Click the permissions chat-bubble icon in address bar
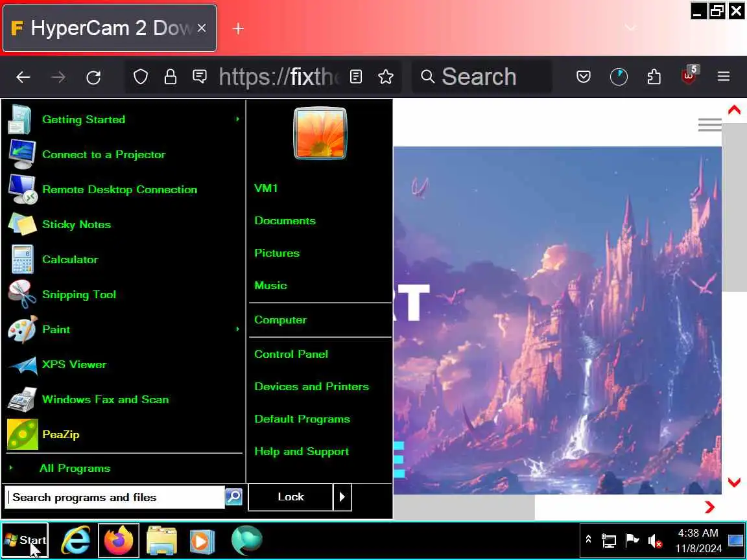Image resolution: width=747 pixels, height=560 pixels. pos(200,76)
